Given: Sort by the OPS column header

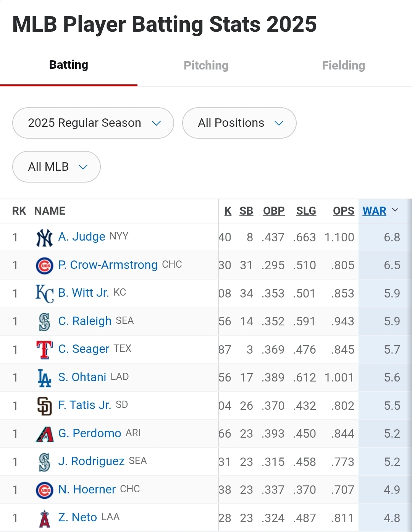Looking at the screenshot, I should 344,211.
